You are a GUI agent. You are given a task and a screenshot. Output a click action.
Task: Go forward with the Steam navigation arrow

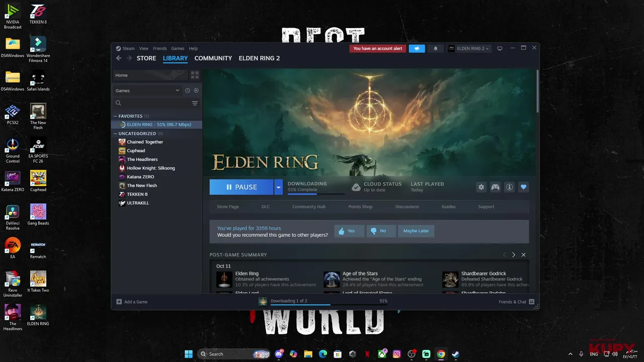point(129,58)
